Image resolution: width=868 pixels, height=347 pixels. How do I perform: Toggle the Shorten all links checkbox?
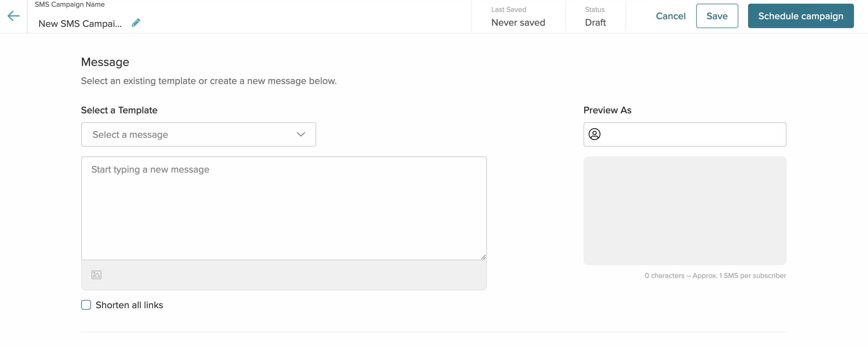[86, 305]
